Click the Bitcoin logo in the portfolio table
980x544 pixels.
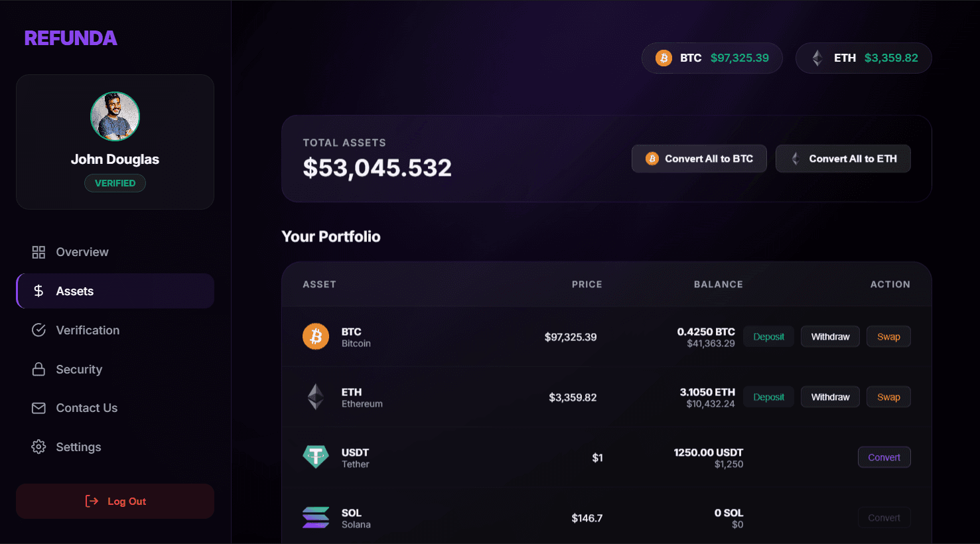[x=316, y=336]
